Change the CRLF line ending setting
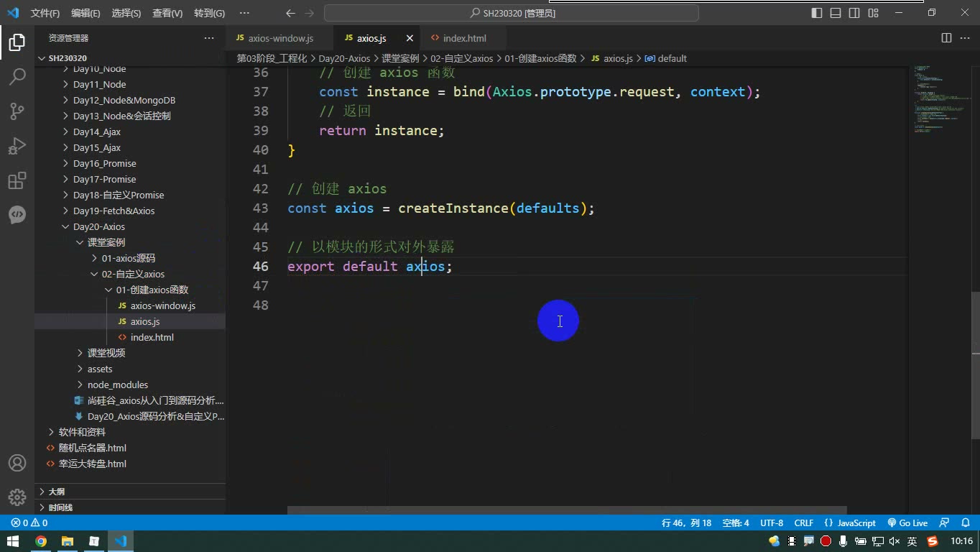 (x=804, y=523)
